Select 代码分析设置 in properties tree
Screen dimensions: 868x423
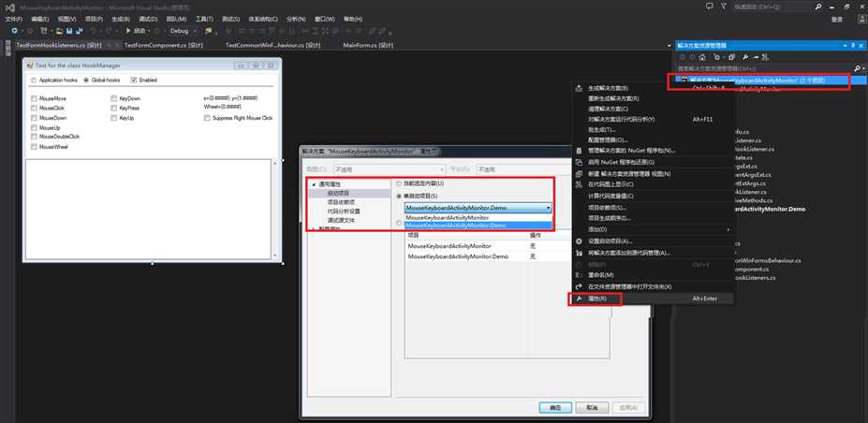[344, 211]
